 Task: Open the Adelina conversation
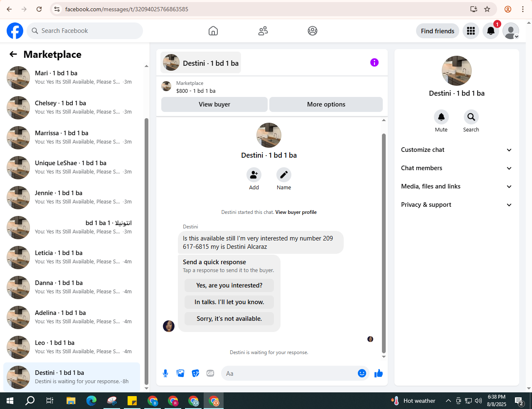coord(71,317)
